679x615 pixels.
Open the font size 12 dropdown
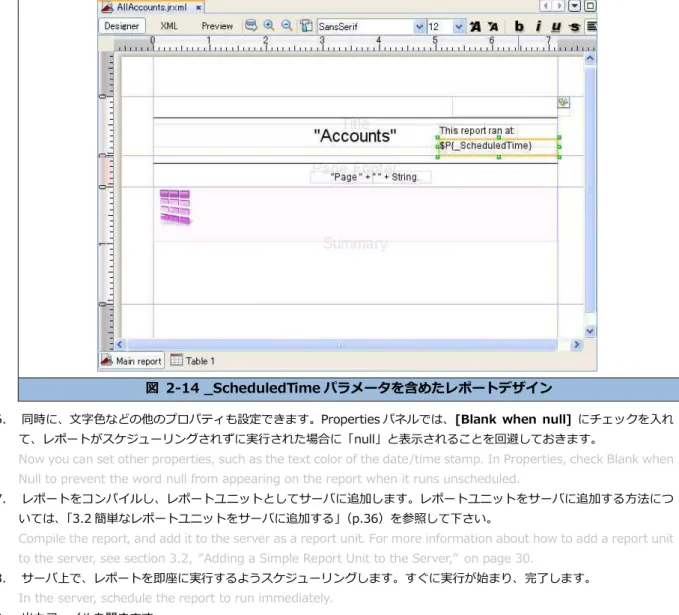459,26
